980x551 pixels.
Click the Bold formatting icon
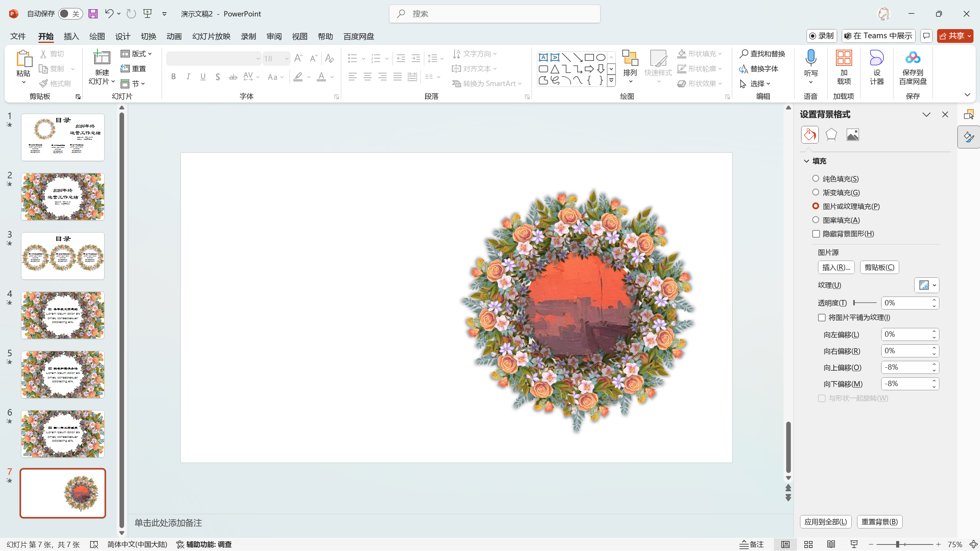tap(173, 77)
